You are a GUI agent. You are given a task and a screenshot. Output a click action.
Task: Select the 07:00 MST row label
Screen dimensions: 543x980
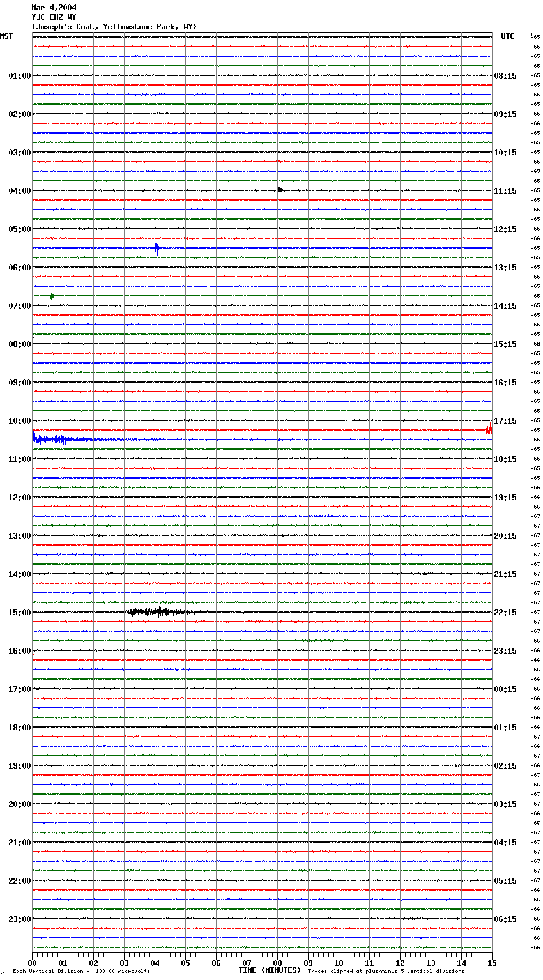[20, 306]
